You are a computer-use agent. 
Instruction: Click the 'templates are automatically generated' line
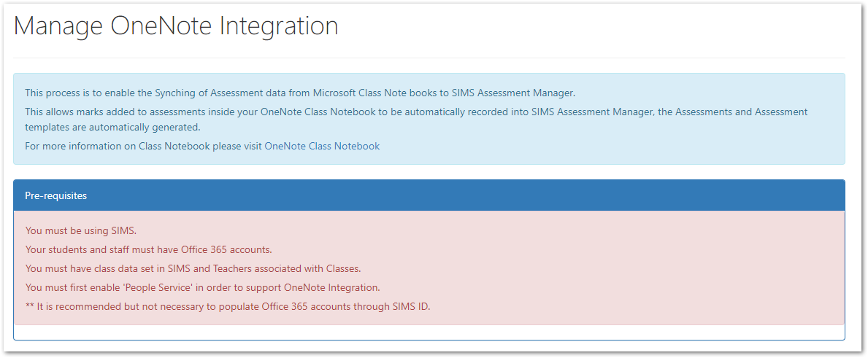pos(112,127)
